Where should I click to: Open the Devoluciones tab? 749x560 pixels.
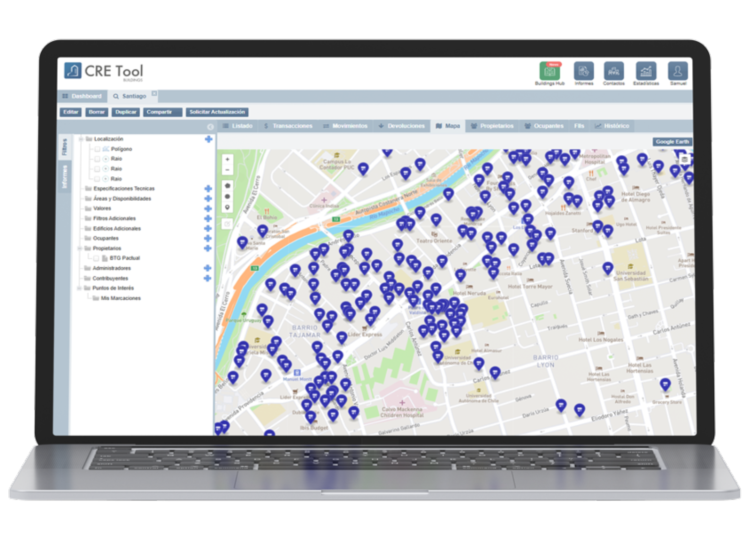(402, 126)
